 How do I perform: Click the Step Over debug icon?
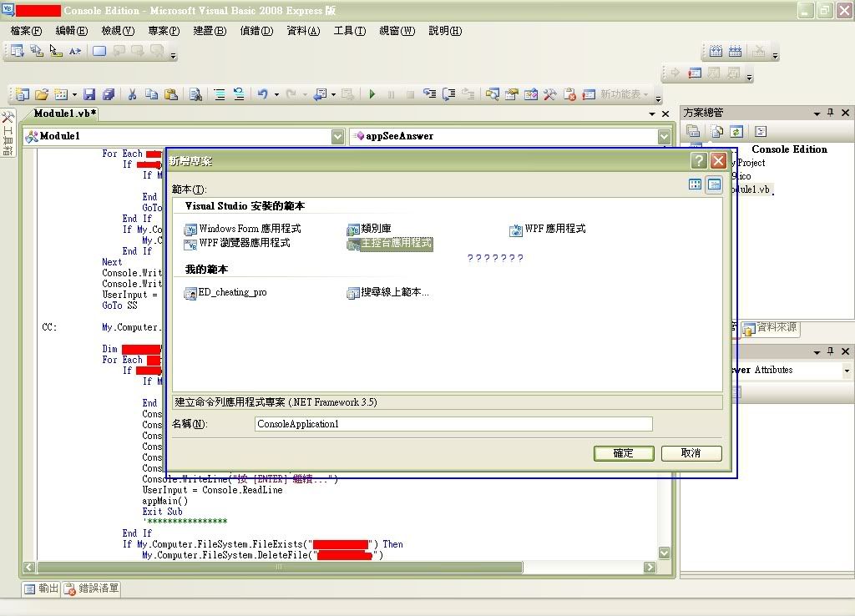point(448,94)
